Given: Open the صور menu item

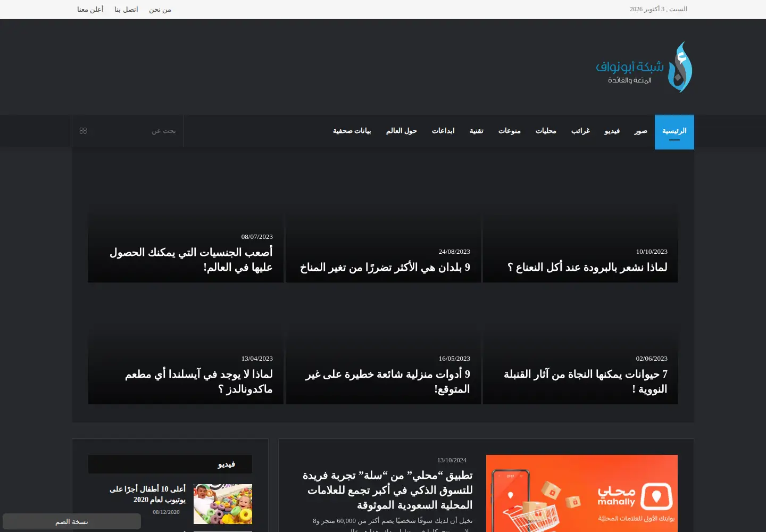Looking at the screenshot, I should tap(640, 131).
